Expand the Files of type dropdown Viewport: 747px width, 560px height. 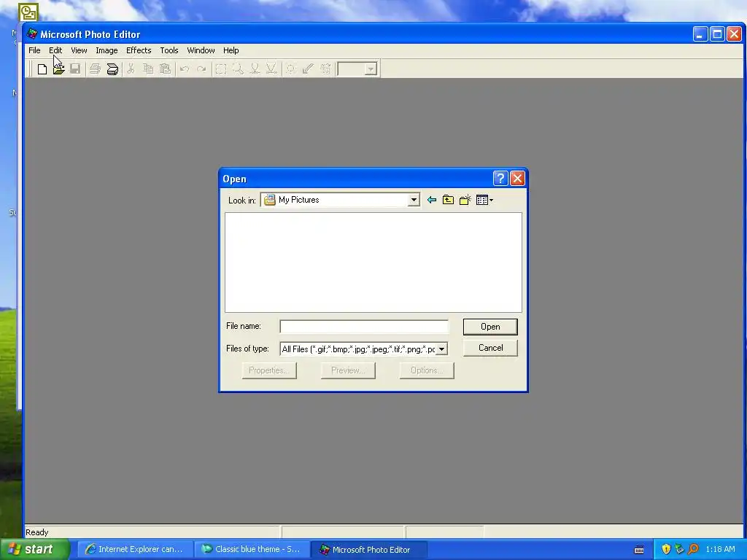[x=441, y=349]
